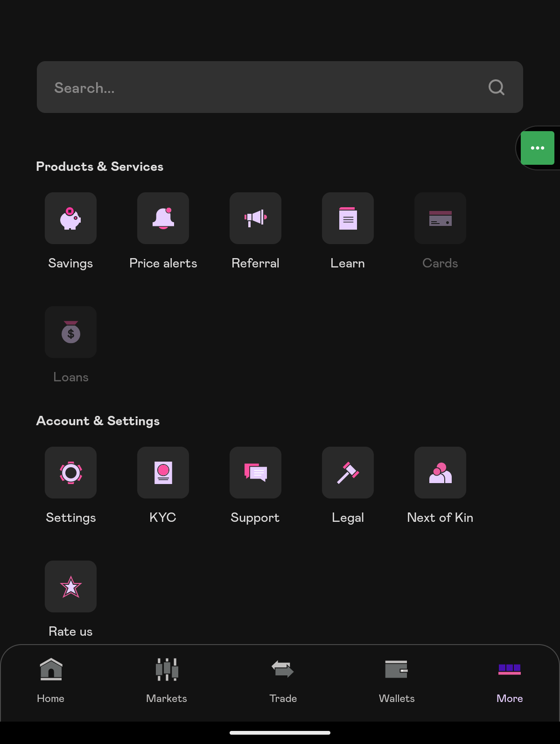Open Support chat bubbles icon
Image resolution: width=560 pixels, height=744 pixels.
coord(255,472)
